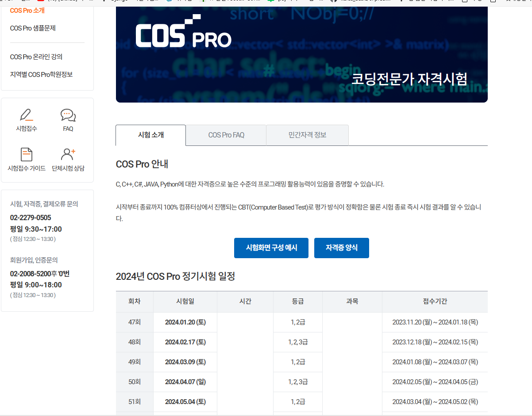Select COS Pro 소개 in sidebar
The image size is (532, 416).
click(x=27, y=10)
